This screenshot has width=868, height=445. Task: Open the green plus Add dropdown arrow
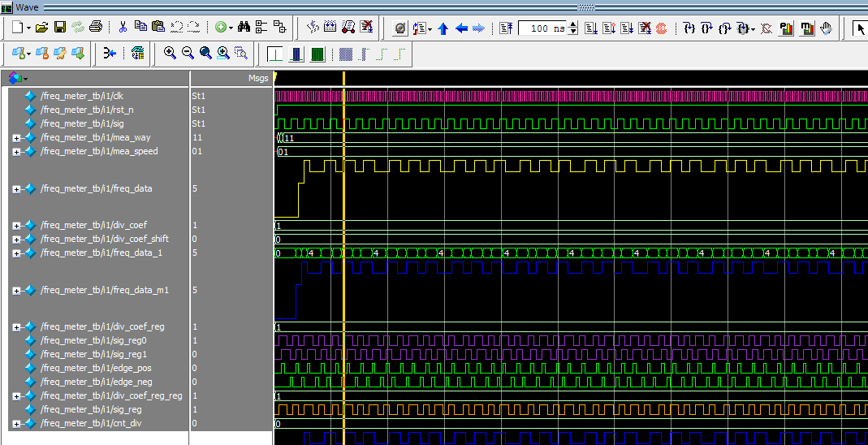[231, 28]
